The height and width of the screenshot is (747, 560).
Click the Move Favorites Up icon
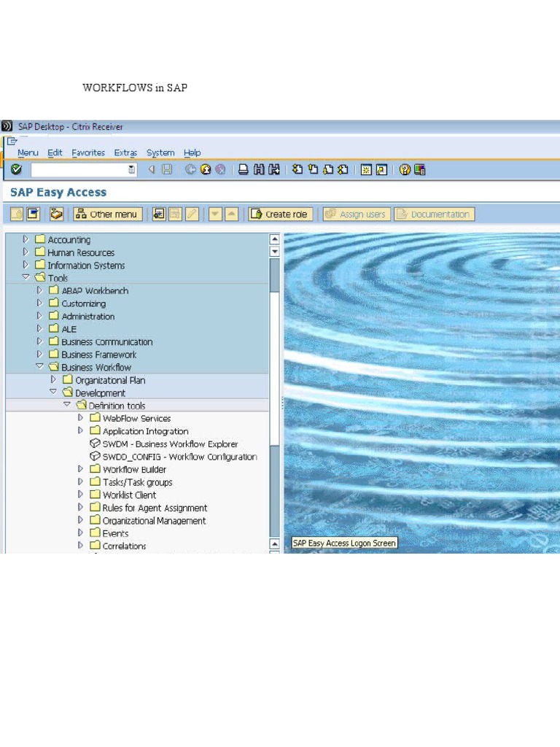[x=231, y=214]
